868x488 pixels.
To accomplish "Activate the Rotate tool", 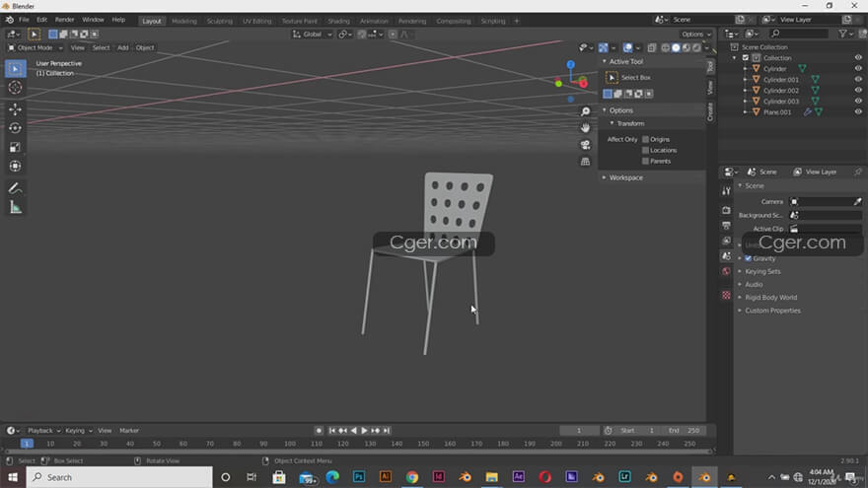I will [x=15, y=128].
